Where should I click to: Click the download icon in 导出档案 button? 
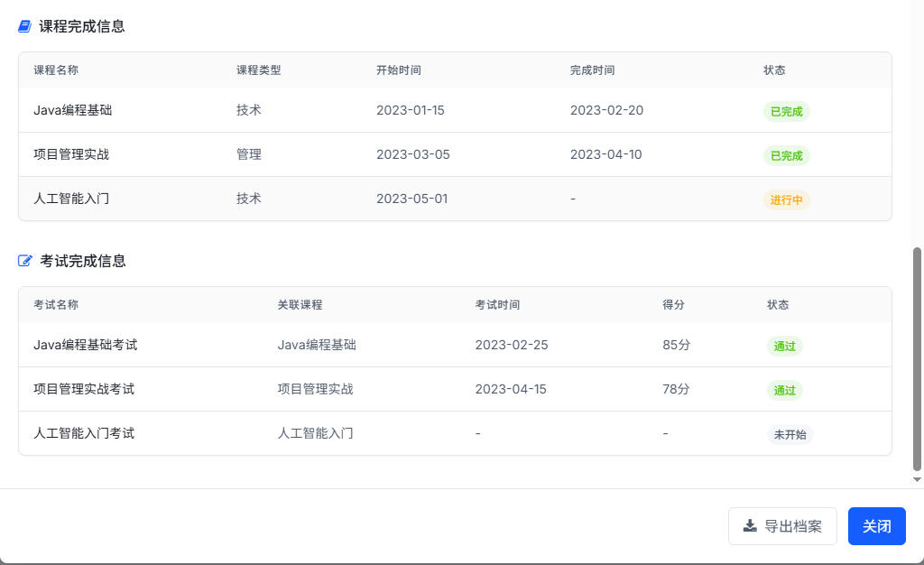(x=750, y=526)
